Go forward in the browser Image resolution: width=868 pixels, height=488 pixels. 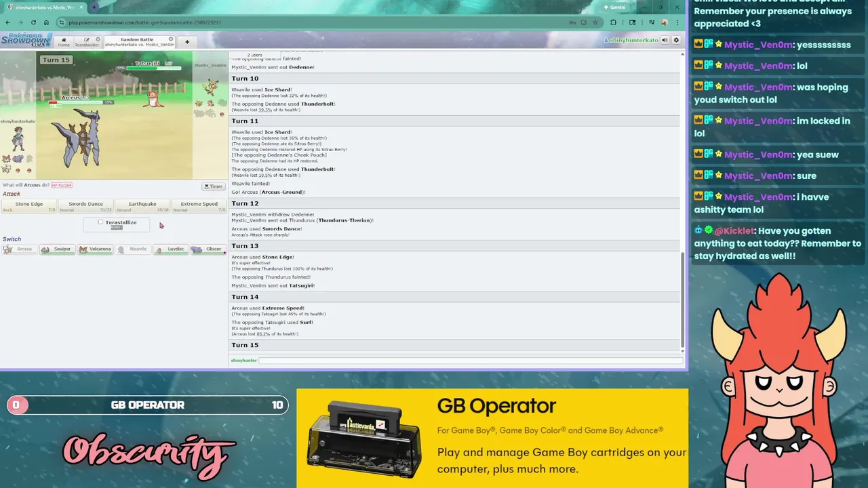point(22,22)
